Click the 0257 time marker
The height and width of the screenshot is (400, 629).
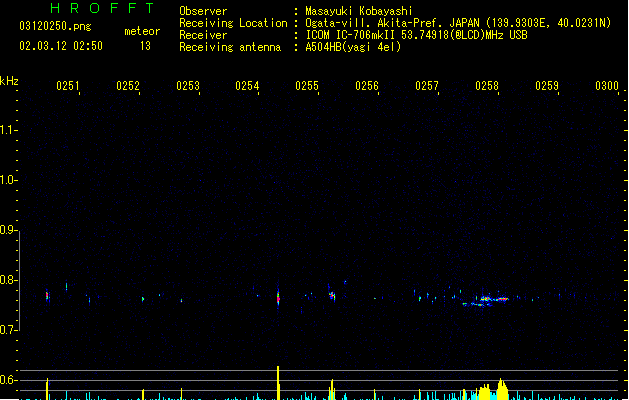coord(427,86)
